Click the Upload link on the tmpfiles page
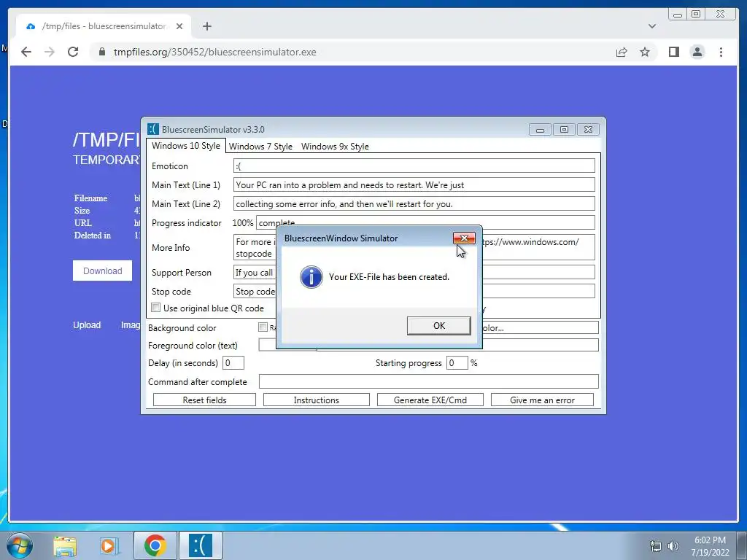The height and width of the screenshot is (560, 747). 87,324
